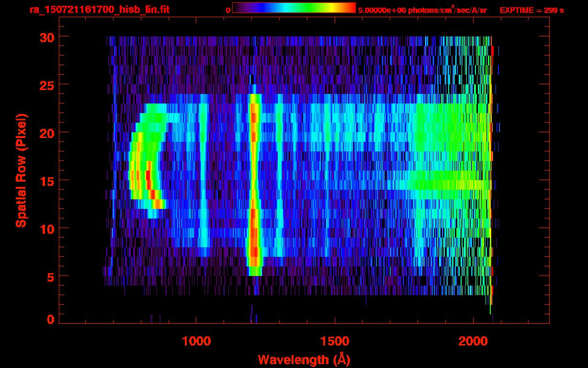Click the Spatial Row (Pixel) axis label
Screen dimensions: 588x368
pos(21,170)
